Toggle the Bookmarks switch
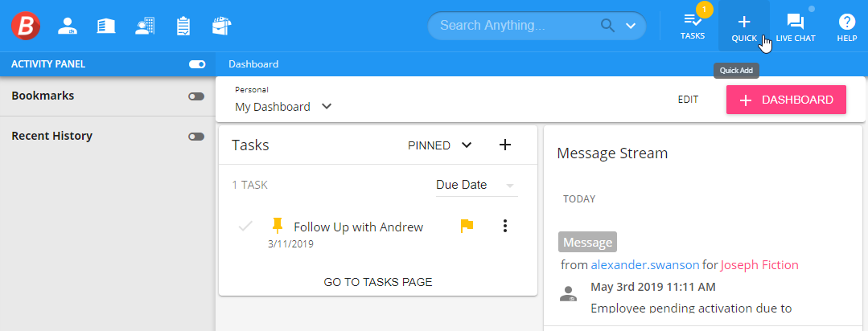Screen dimensions: 868x331 196,96
